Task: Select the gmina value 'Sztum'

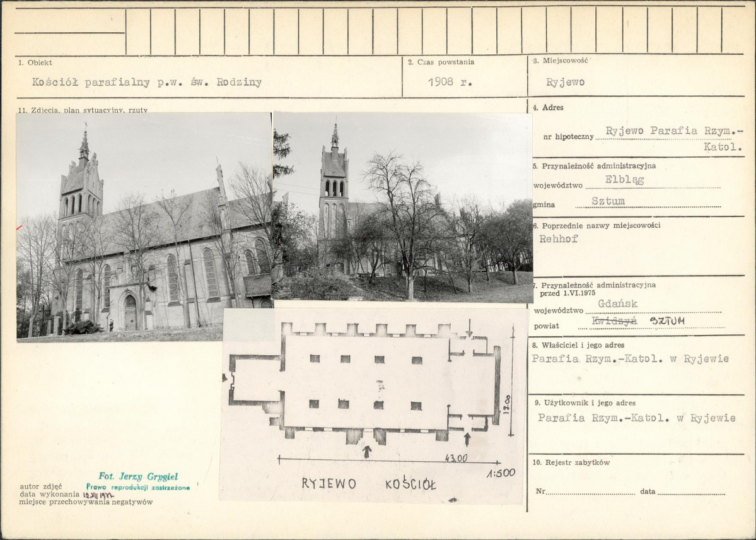Action: (608, 201)
